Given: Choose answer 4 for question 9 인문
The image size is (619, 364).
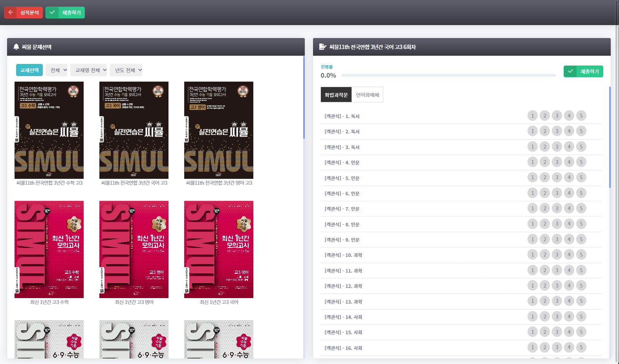Looking at the screenshot, I should pos(569,239).
